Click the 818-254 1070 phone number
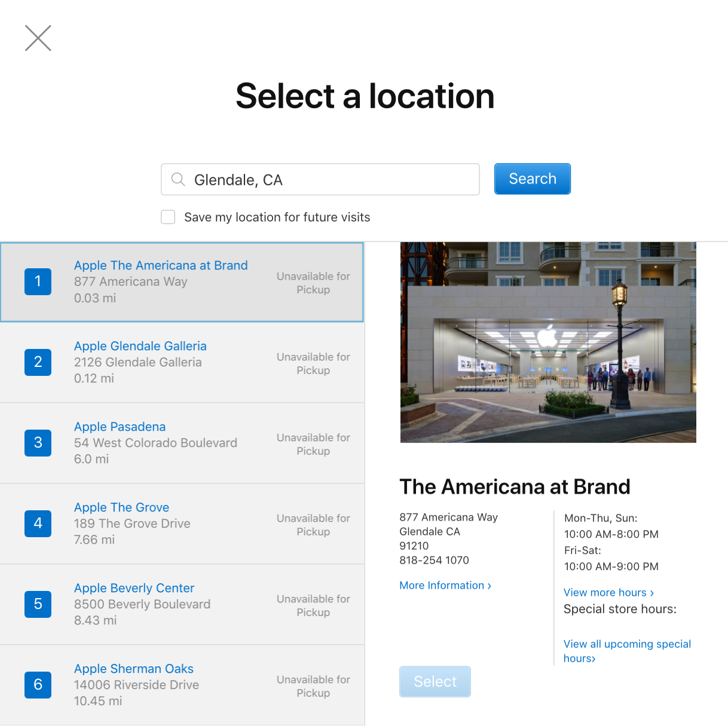728x726 pixels. click(x=434, y=560)
